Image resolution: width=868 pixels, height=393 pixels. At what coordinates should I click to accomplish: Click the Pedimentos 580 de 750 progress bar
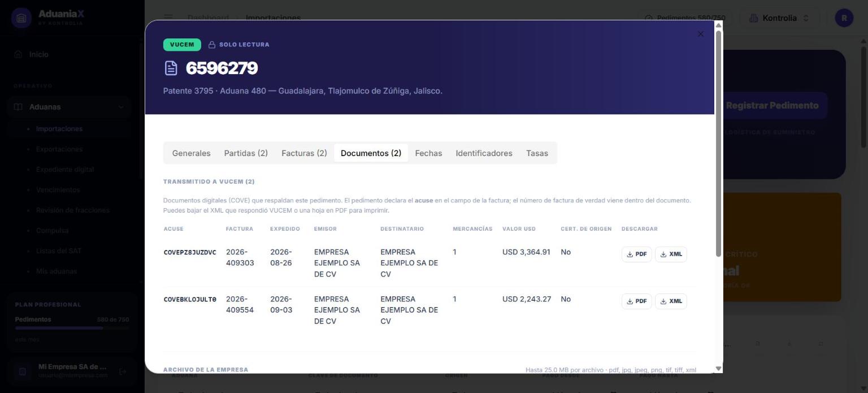[72, 328]
